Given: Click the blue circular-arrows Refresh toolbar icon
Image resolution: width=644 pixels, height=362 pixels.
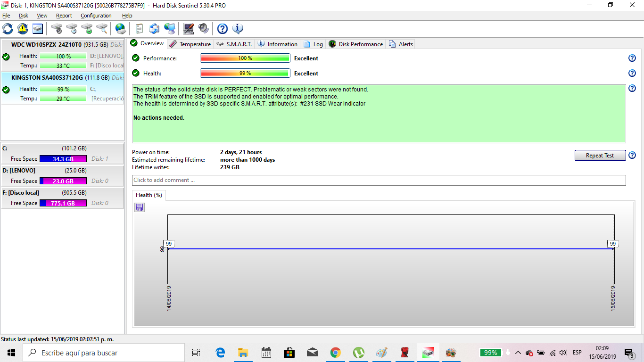Looking at the screenshot, I should (x=8, y=29).
